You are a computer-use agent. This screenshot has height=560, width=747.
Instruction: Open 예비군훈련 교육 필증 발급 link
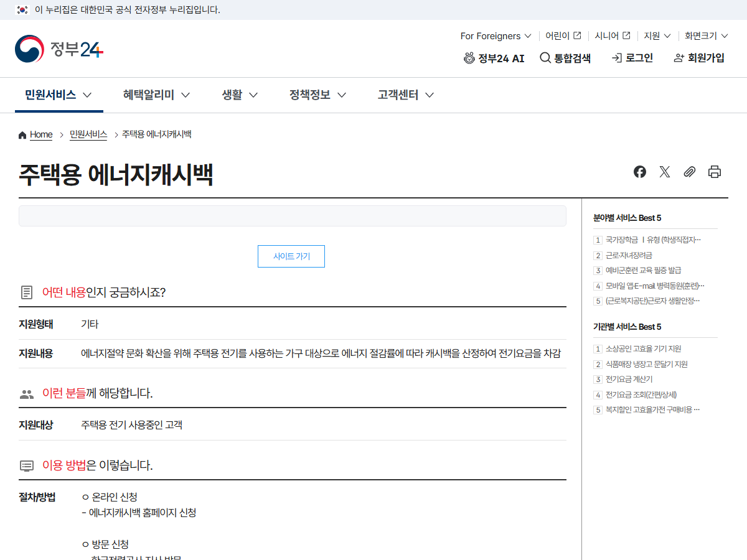[x=643, y=270]
